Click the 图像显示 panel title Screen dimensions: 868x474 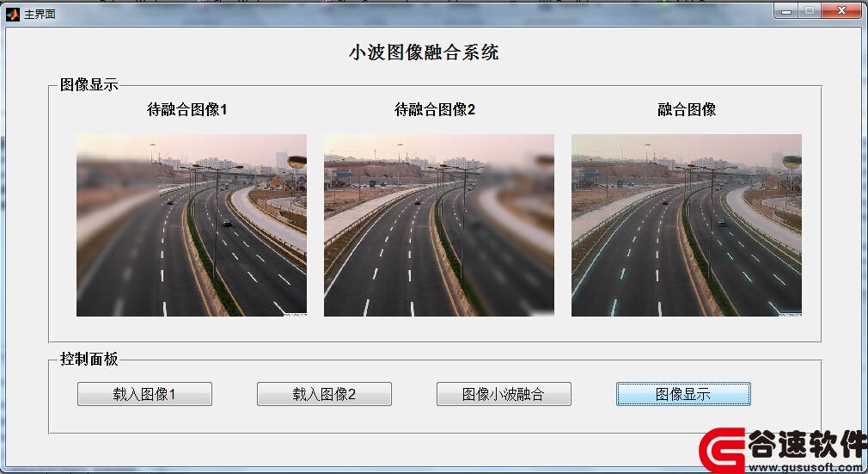[89, 85]
